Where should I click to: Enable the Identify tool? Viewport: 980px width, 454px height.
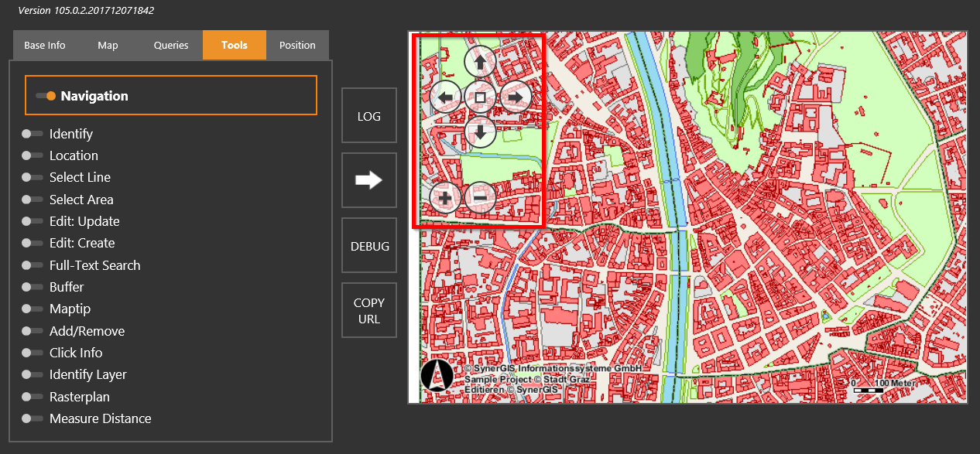pos(33,133)
